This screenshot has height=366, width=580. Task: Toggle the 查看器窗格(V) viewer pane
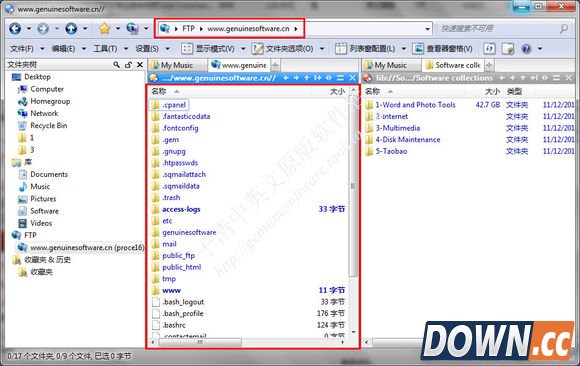[442, 48]
